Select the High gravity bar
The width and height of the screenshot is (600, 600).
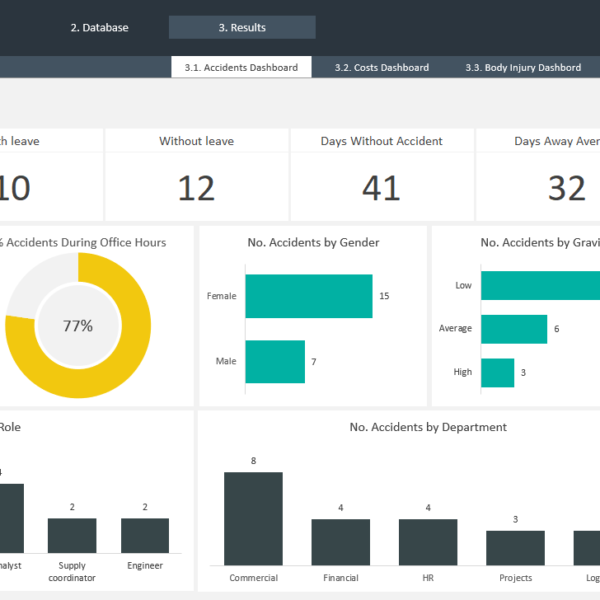pyautogui.click(x=497, y=372)
